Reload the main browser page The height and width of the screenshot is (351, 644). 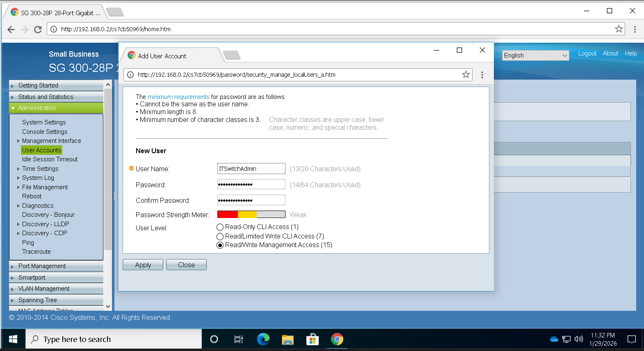point(38,29)
